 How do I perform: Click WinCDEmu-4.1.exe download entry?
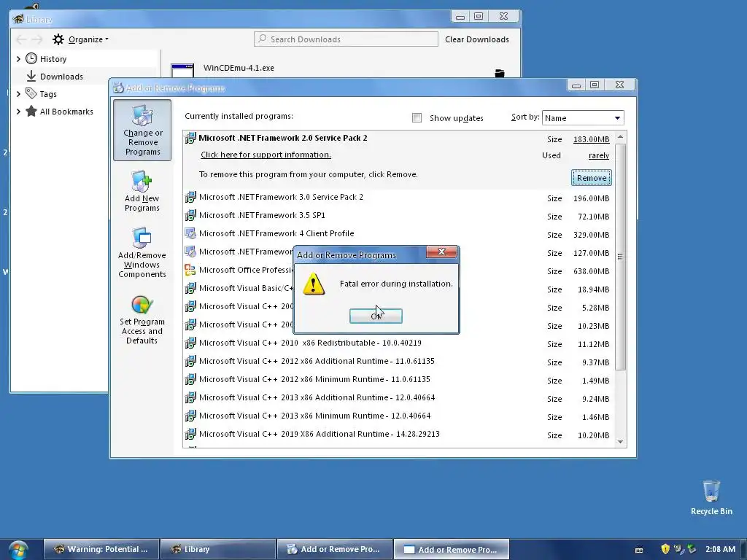click(239, 68)
